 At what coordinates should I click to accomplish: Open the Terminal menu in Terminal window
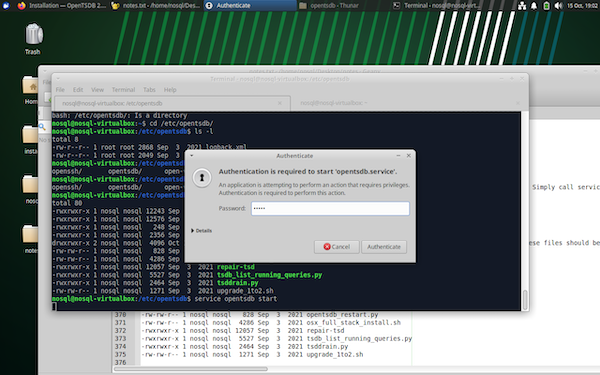pyautogui.click(x=123, y=90)
